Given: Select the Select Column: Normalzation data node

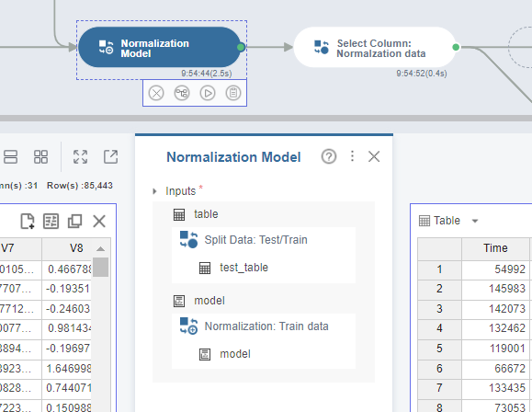Looking at the screenshot, I should tap(375, 47).
